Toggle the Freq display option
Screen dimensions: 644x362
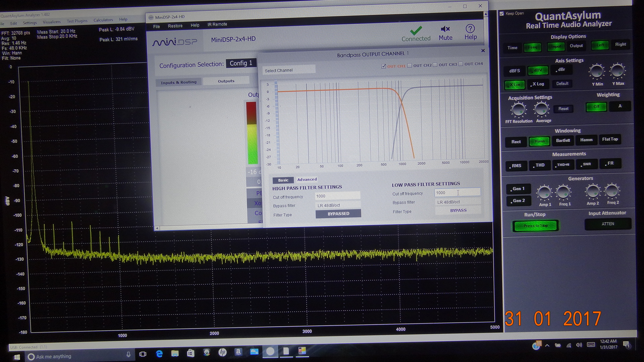click(533, 47)
